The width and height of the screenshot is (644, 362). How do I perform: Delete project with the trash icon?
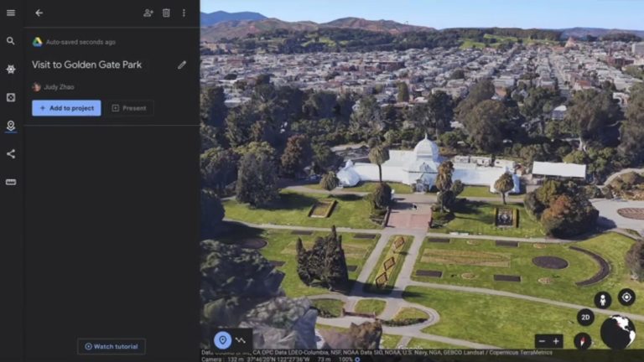166,13
